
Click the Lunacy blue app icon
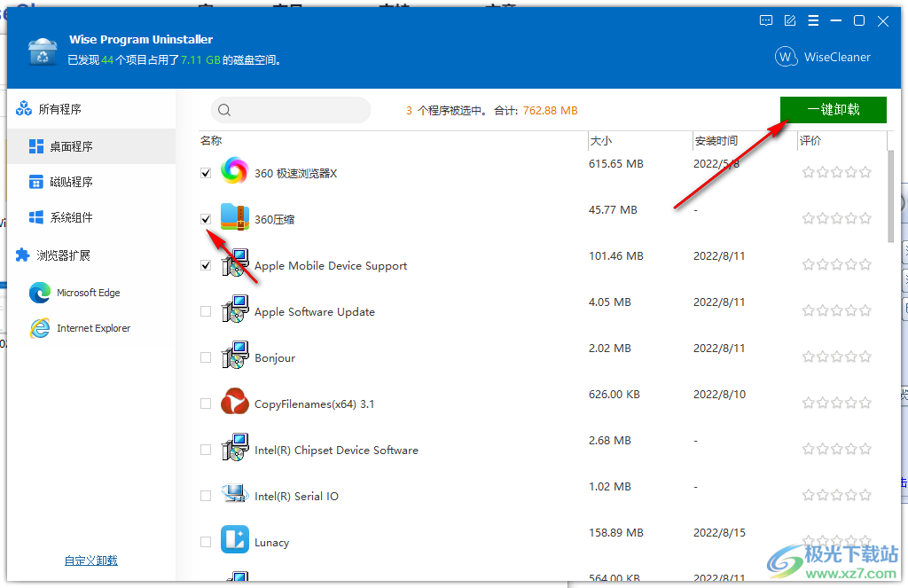click(234, 539)
